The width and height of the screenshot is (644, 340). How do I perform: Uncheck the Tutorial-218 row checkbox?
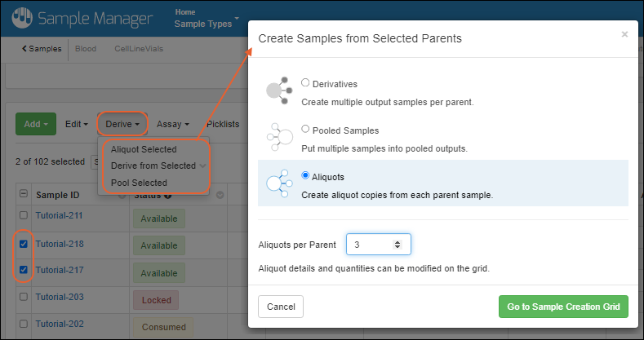point(24,244)
